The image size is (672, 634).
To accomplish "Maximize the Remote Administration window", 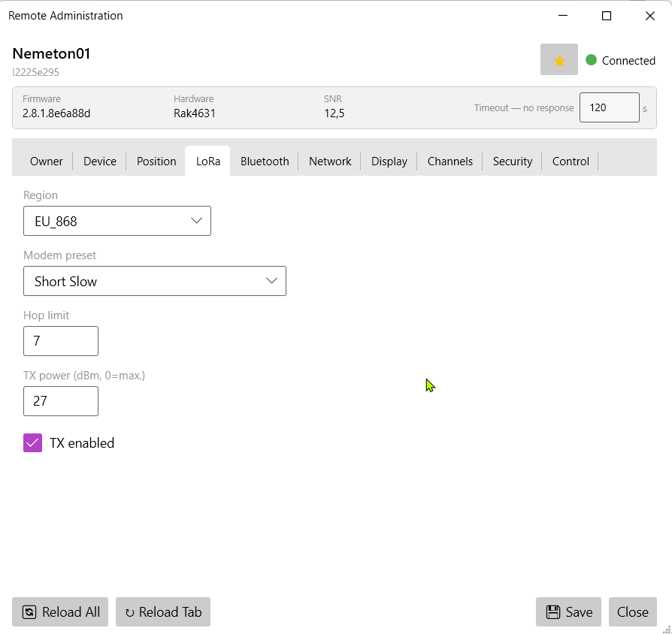I will (x=607, y=16).
